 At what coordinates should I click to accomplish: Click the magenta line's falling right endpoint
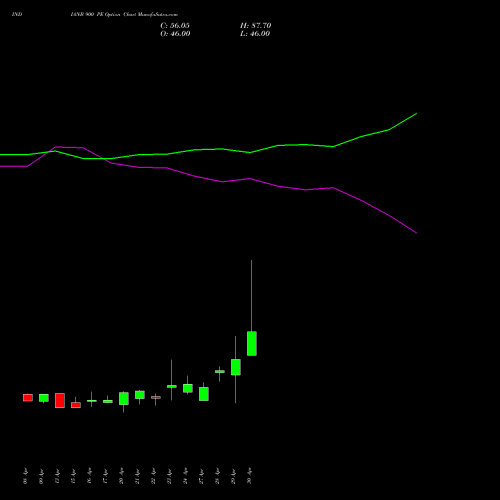pyautogui.click(x=416, y=233)
